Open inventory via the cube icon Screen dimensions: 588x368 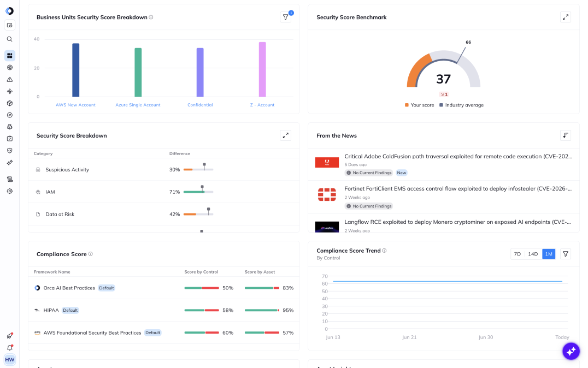coord(10,103)
